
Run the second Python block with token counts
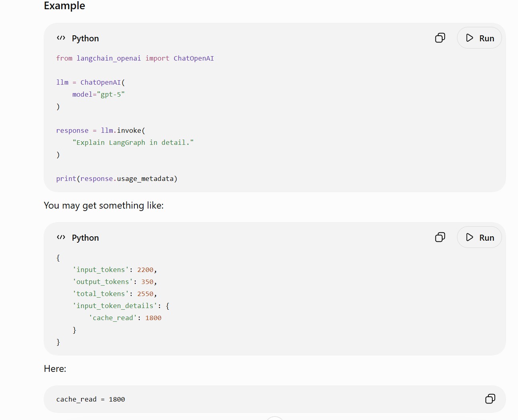click(479, 237)
